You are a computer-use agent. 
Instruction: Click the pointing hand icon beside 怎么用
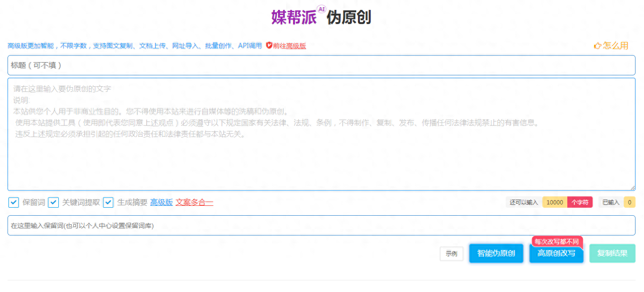(598, 46)
